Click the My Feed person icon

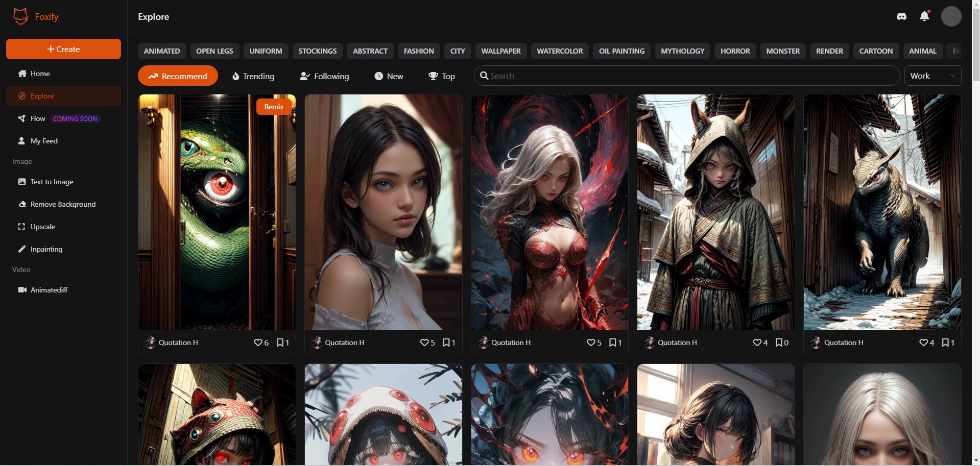[x=22, y=141]
